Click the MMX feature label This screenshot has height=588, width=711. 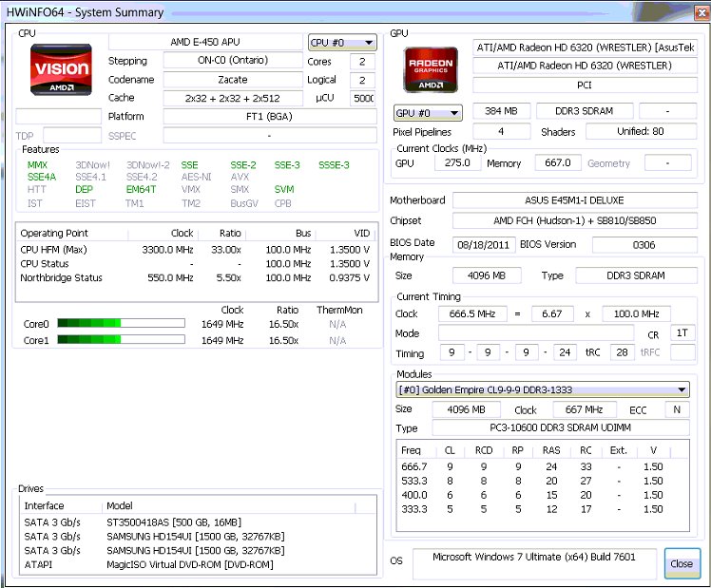coord(37,165)
